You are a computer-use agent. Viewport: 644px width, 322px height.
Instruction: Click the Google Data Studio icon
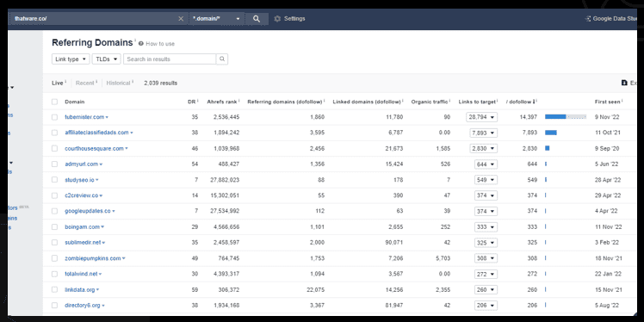tap(588, 19)
